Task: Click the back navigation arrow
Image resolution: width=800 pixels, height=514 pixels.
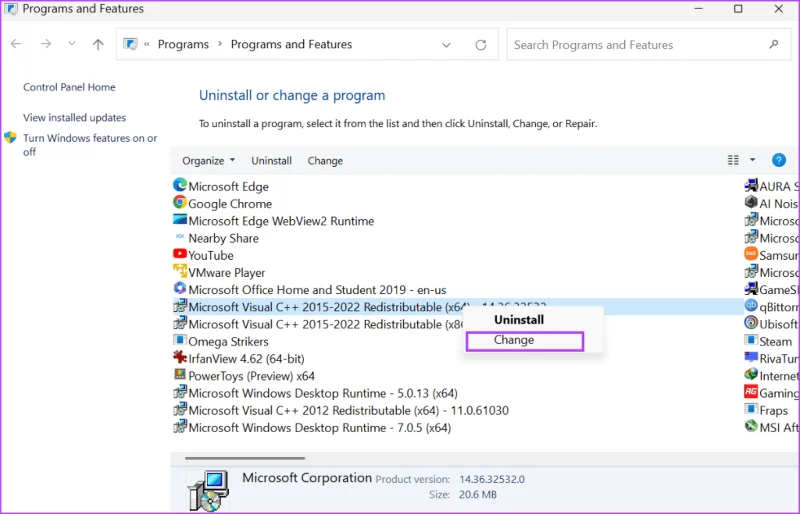Action: click(x=16, y=44)
